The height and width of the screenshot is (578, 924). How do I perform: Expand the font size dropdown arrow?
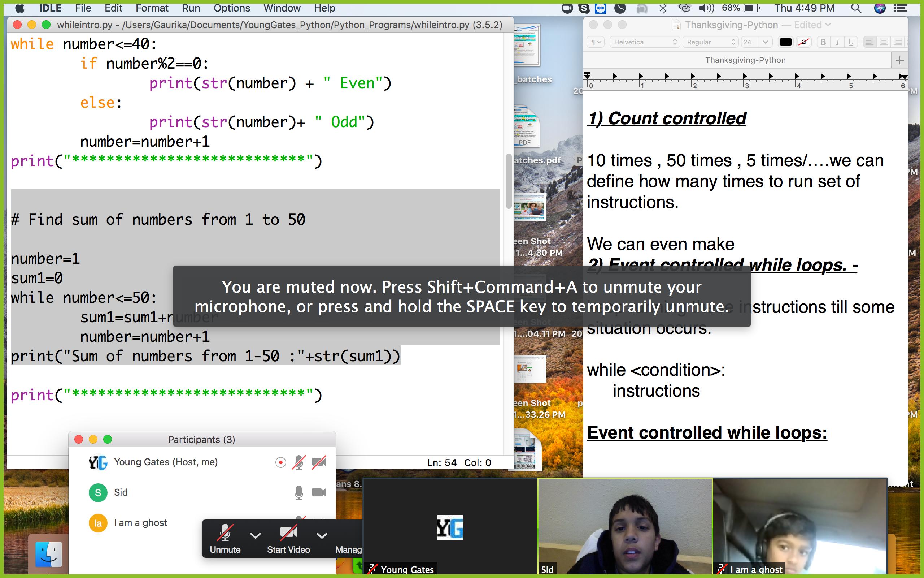766,42
